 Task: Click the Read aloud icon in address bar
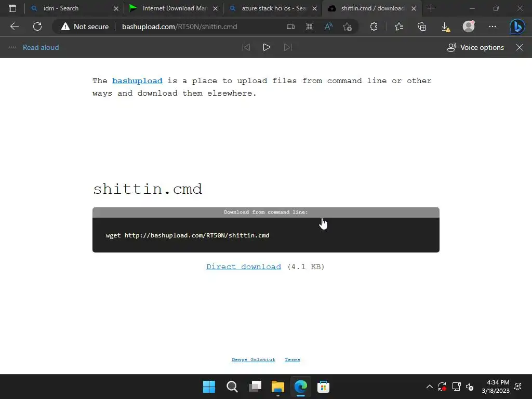pyautogui.click(x=328, y=26)
